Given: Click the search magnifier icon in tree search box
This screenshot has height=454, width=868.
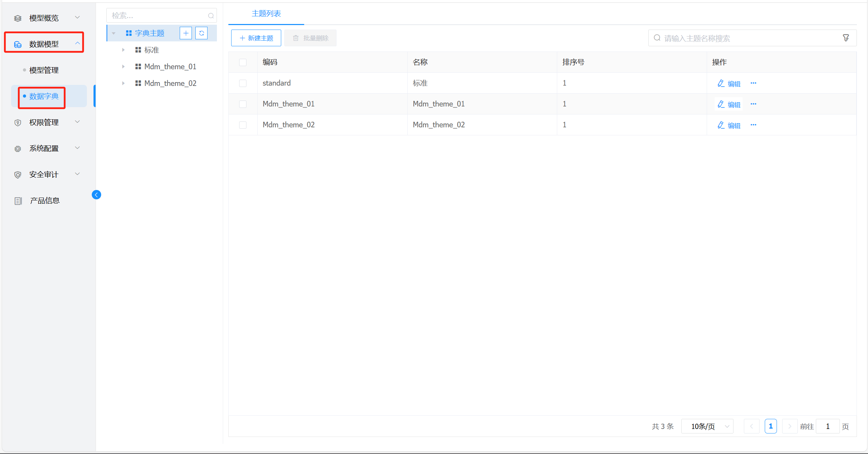Looking at the screenshot, I should tap(211, 16).
